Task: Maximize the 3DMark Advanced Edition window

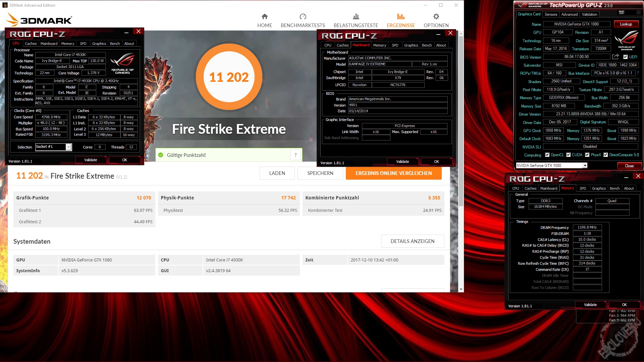Action: pos(441,5)
